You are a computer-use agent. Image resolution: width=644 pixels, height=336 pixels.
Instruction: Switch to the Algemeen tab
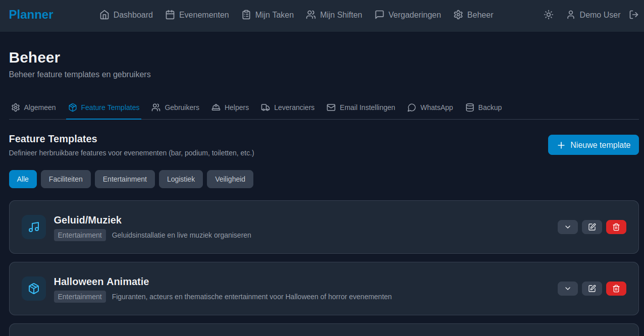click(34, 107)
